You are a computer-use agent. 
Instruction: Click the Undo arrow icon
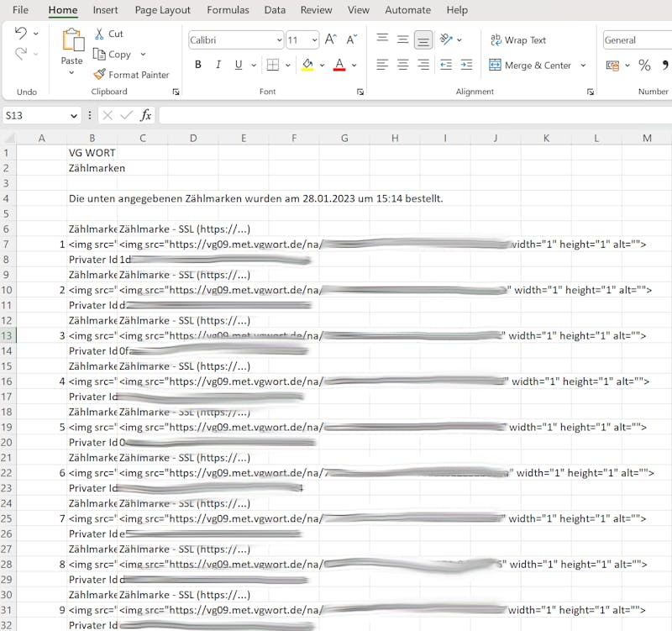coord(20,33)
